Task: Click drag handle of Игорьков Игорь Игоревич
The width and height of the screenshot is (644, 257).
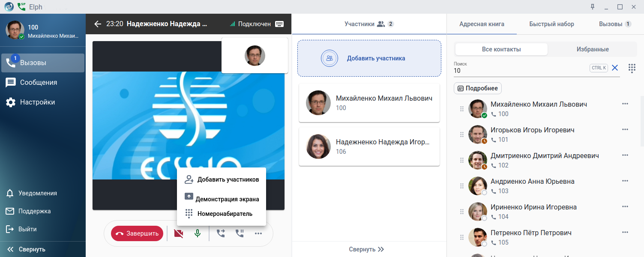Action: 462,134
